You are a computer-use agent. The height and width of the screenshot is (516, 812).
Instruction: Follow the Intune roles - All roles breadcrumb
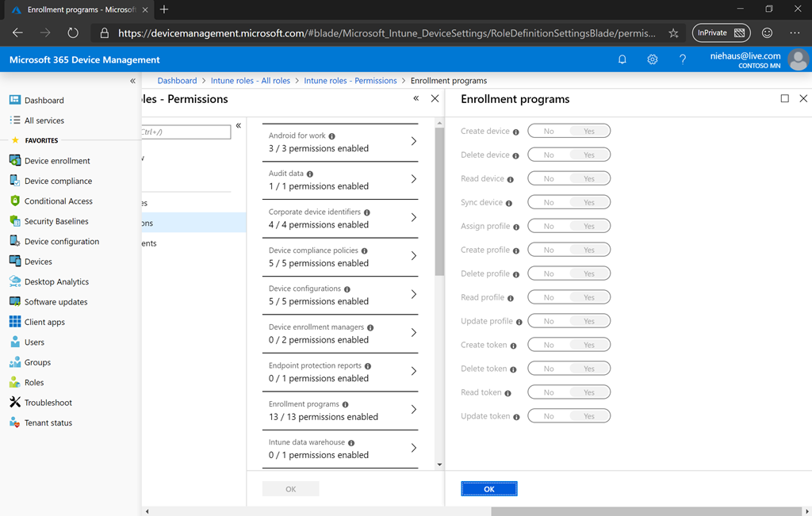pos(251,81)
